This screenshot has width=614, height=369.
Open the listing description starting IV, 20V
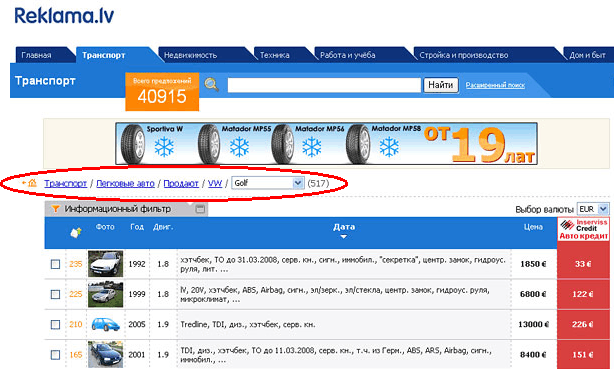click(x=335, y=295)
